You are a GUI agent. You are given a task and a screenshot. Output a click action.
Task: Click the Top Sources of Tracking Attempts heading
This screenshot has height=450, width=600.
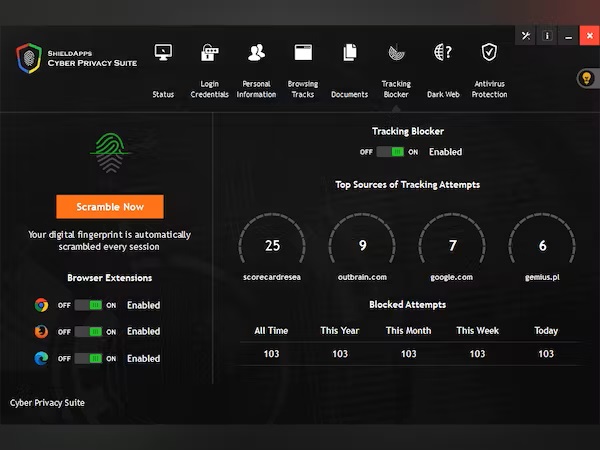point(408,185)
